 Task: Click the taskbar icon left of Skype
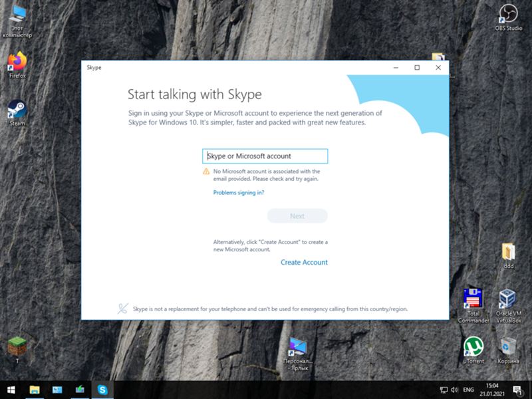[x=80, y=390]
